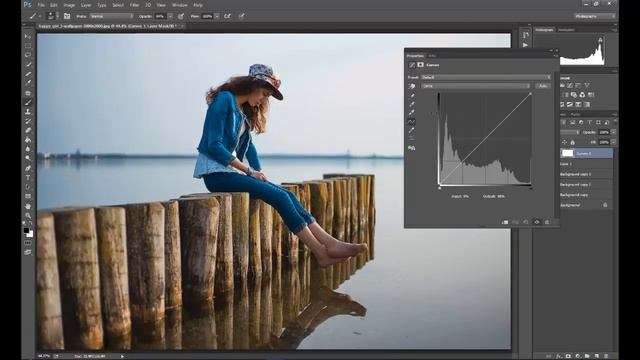Select the Hand tool
Image resolution: width=640 pixels, height=360 pixels.
point(28,206)
